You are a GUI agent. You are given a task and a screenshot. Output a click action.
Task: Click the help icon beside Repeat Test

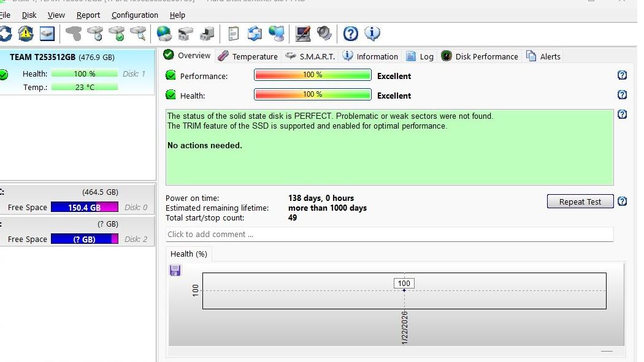(x=622, y=202)
